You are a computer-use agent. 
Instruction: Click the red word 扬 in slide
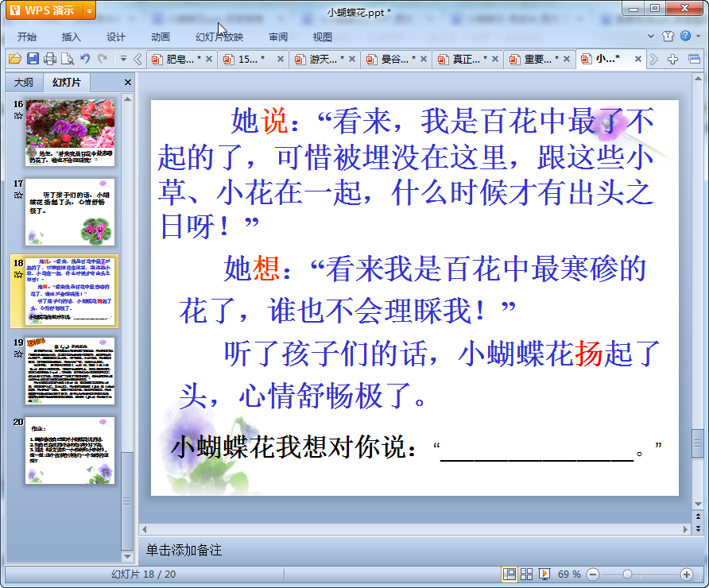tap(589, 354)
